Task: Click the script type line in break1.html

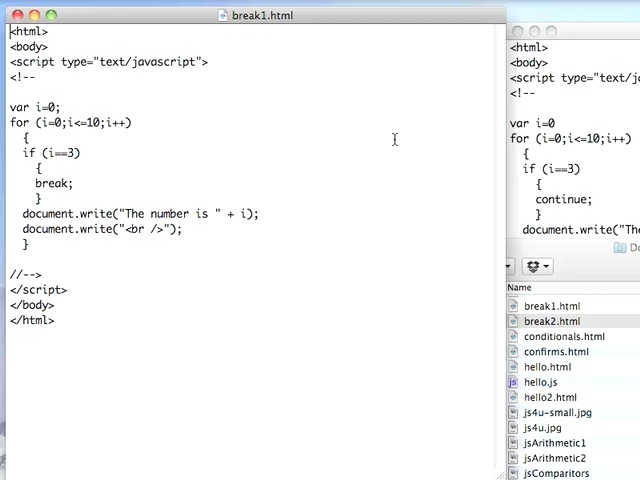Action: 109,62
